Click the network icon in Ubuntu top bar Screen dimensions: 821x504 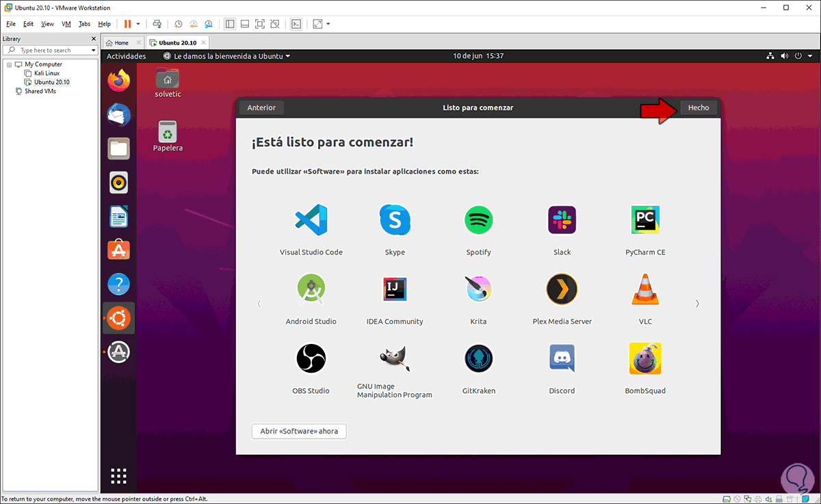tap(770, 56)
